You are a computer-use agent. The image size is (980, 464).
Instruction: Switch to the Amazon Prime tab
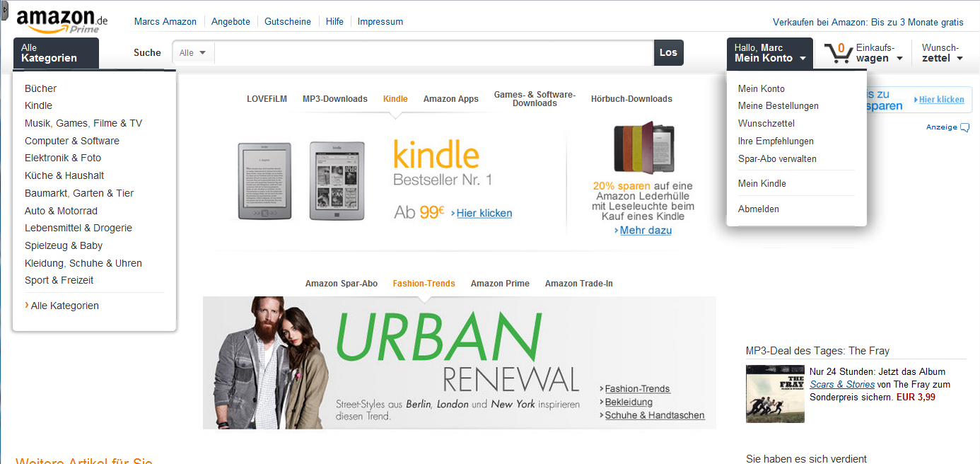(500, 284)
